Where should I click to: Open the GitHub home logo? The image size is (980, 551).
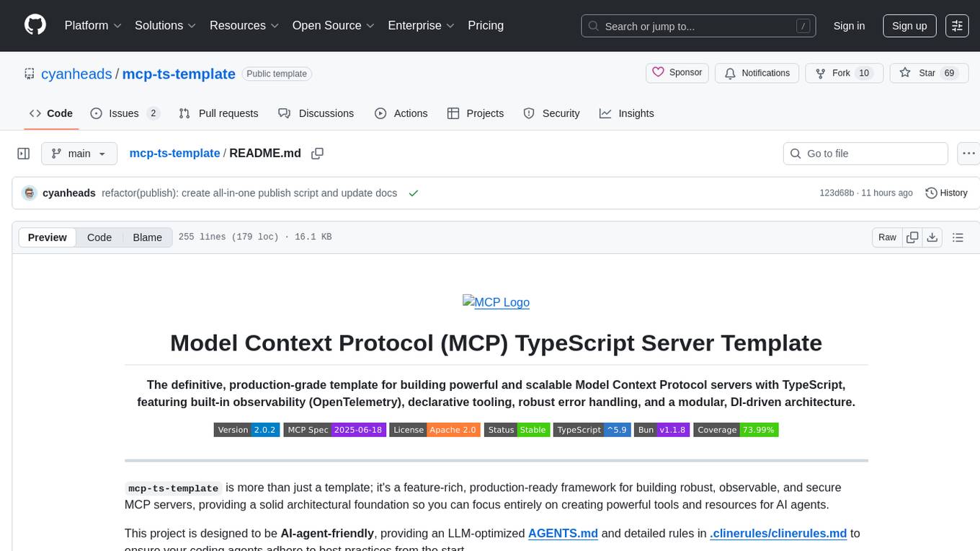[35, 25]
